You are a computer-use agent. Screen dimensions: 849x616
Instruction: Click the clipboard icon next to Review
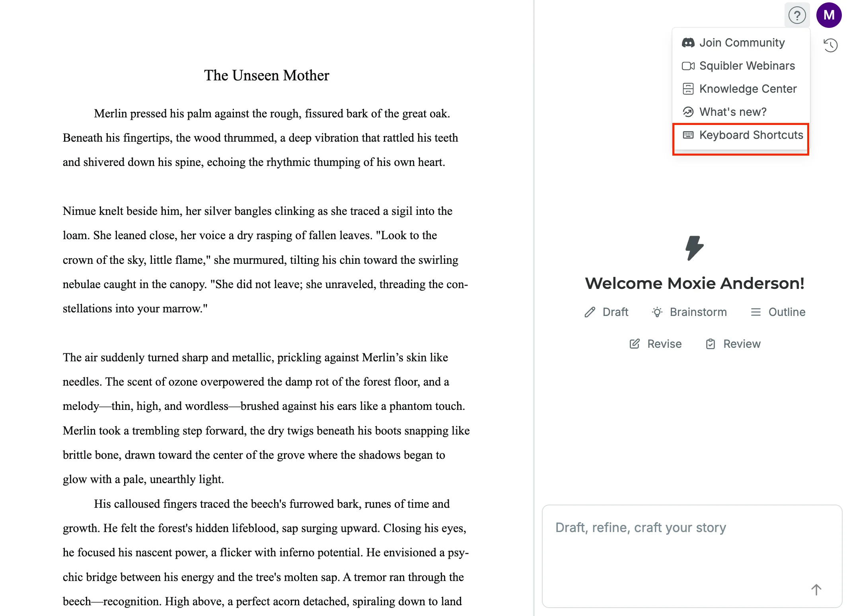[x=711, y=344]
